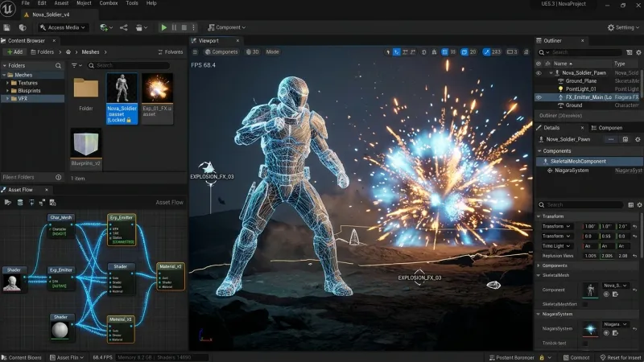Click the Unreal Engine logo icon
The image size is (644, 362).
coord(8,9)
